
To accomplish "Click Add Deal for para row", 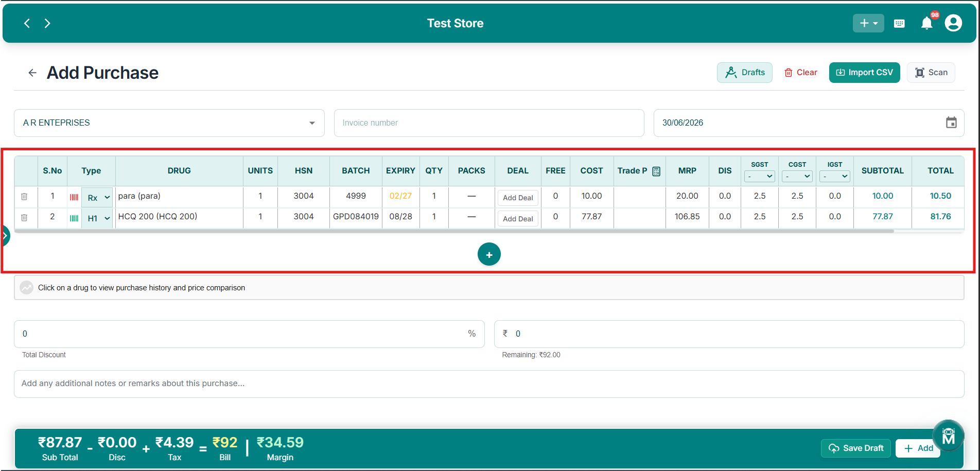I will coord(518,198).
